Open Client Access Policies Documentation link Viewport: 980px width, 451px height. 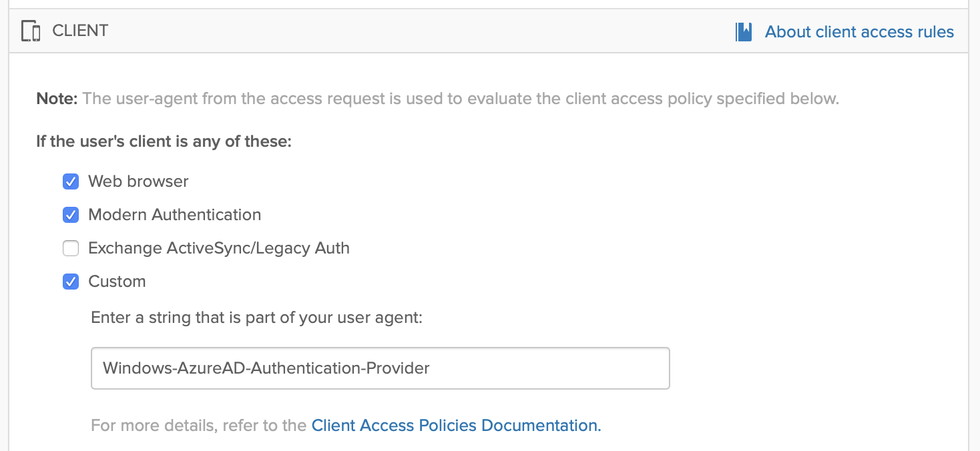point(456,426)
